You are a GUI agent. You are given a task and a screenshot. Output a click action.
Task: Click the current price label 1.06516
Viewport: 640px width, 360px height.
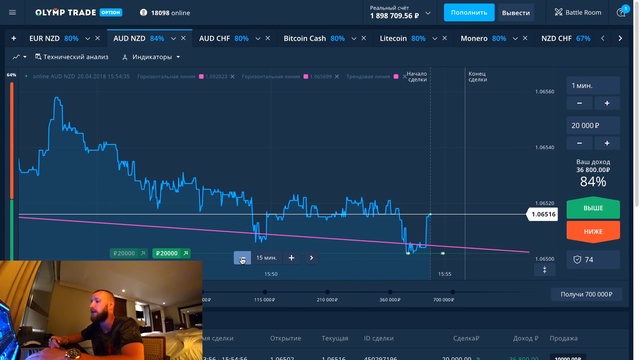tap(542, 214)
